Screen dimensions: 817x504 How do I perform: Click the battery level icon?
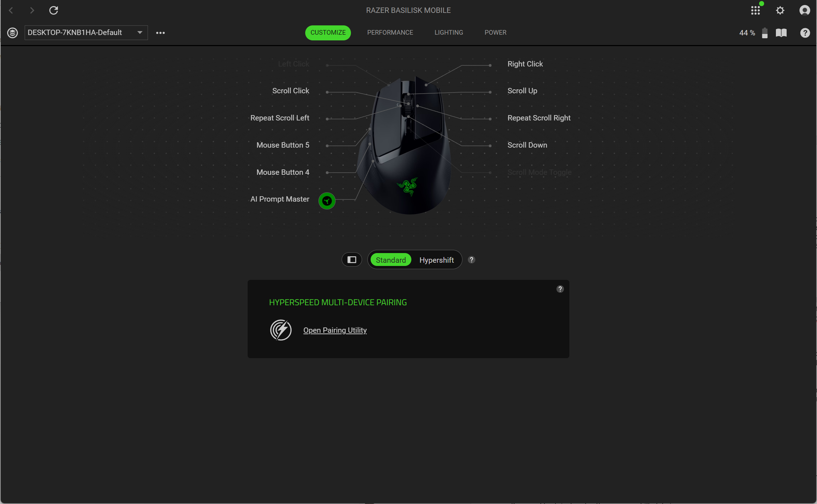coord(765,33)
